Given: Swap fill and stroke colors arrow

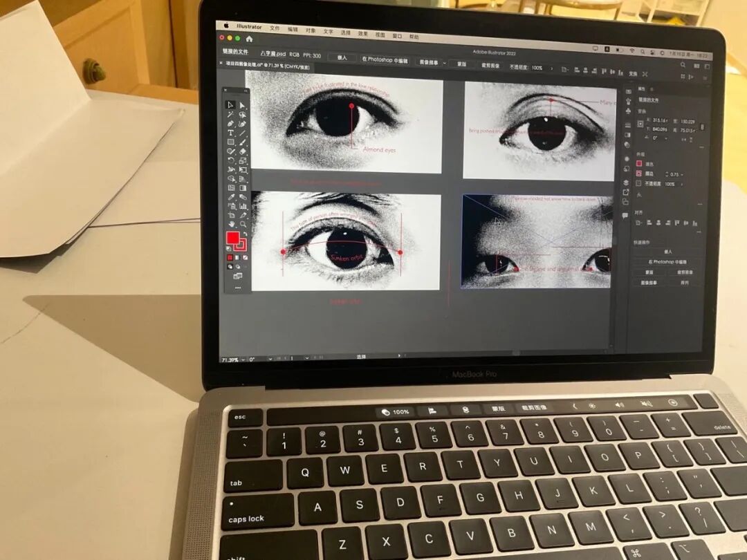Looking at the screenshot, I should pos(245,234).
